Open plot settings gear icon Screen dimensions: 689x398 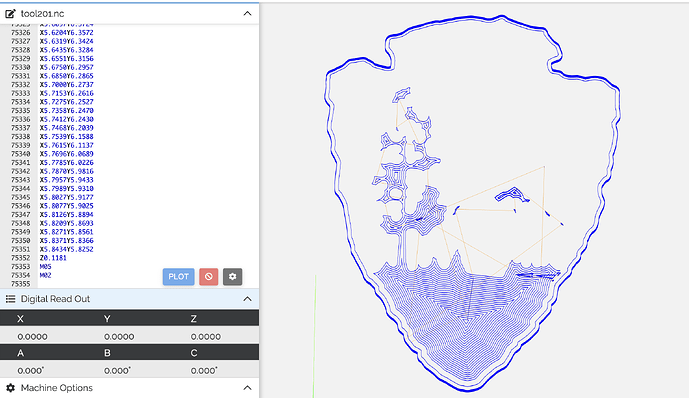click(232, 277)
